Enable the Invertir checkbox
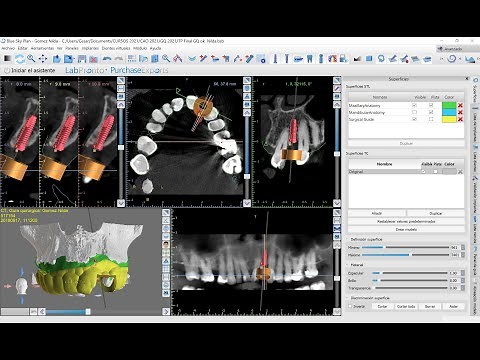480x360 pixels. 350,306
